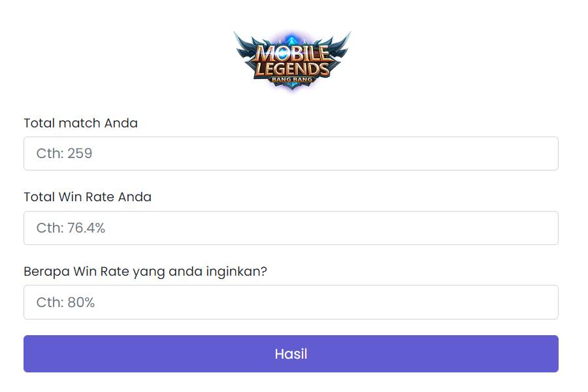The height and width of the screenshot is (392, 588).
Task: Activate the first text box for total matches
Action: point(291,154)
